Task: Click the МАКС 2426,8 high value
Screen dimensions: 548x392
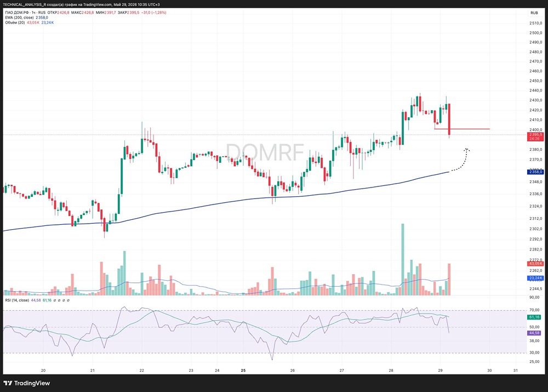Action: click(82, 13)
